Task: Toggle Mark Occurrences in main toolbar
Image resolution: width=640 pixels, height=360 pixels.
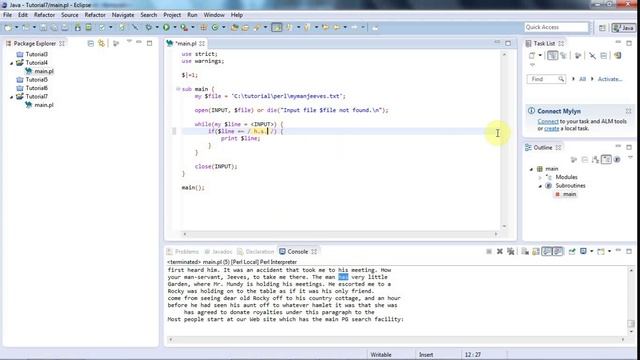Action: click(277, 27)
